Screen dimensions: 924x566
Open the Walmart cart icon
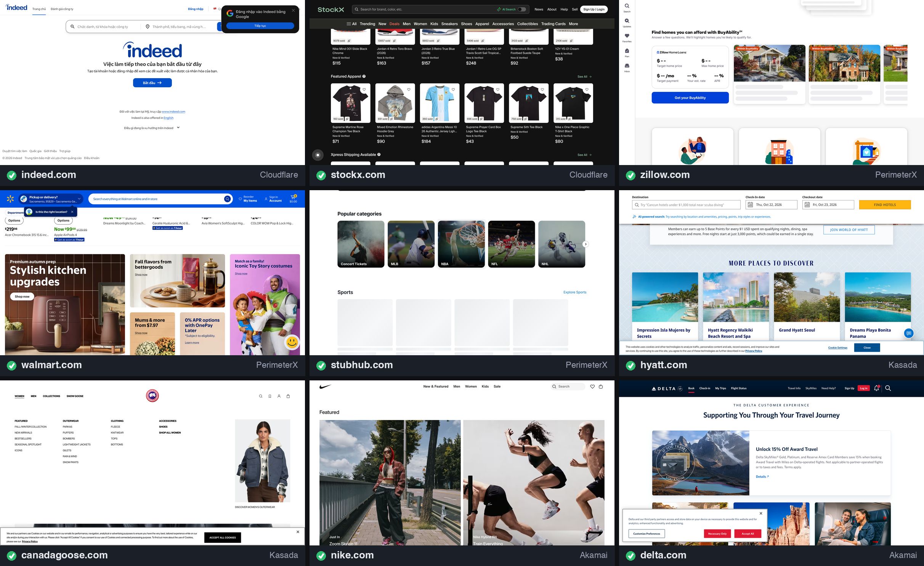point(293,198)
